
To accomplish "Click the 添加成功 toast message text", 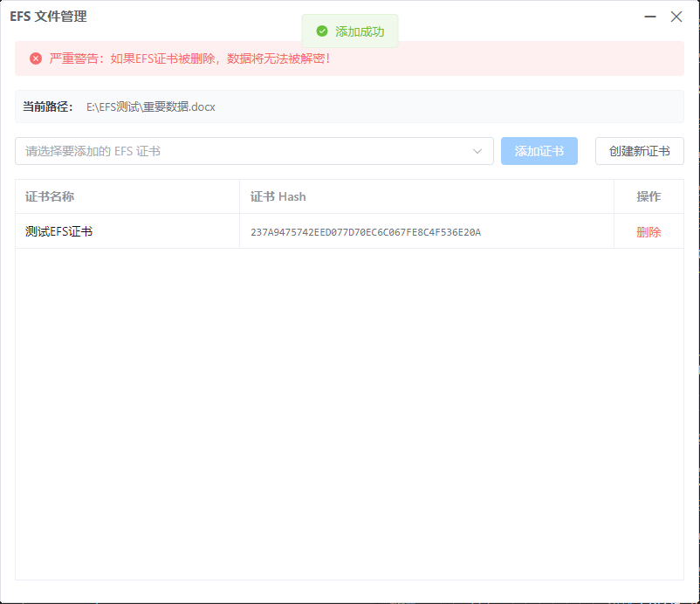I will click(360, 31).
